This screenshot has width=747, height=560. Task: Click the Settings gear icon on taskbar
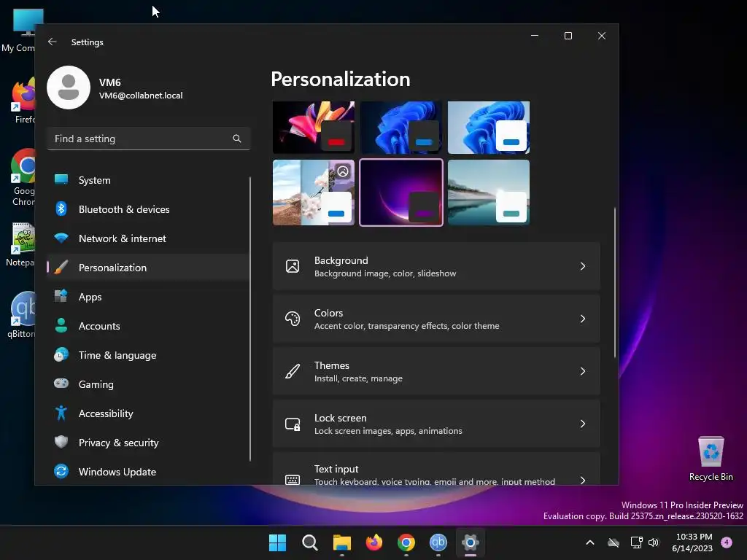pyautogui.click(x=471, y=542)
